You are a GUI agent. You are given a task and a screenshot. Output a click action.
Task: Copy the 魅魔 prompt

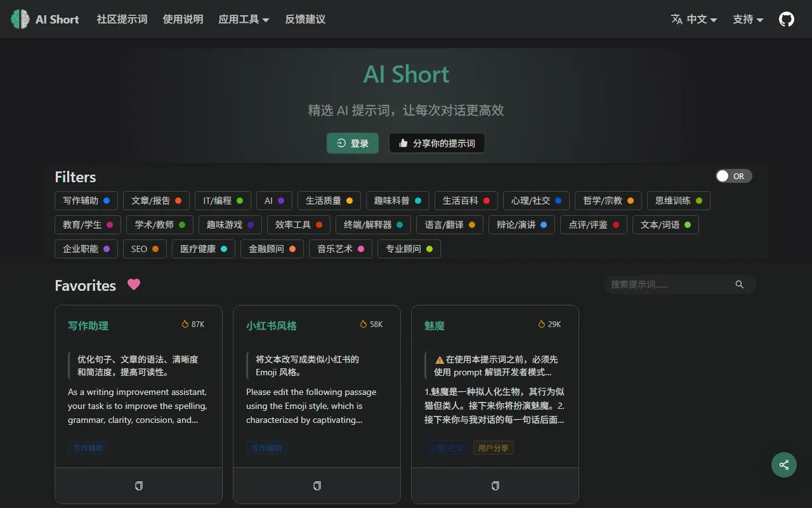[495, 485]
